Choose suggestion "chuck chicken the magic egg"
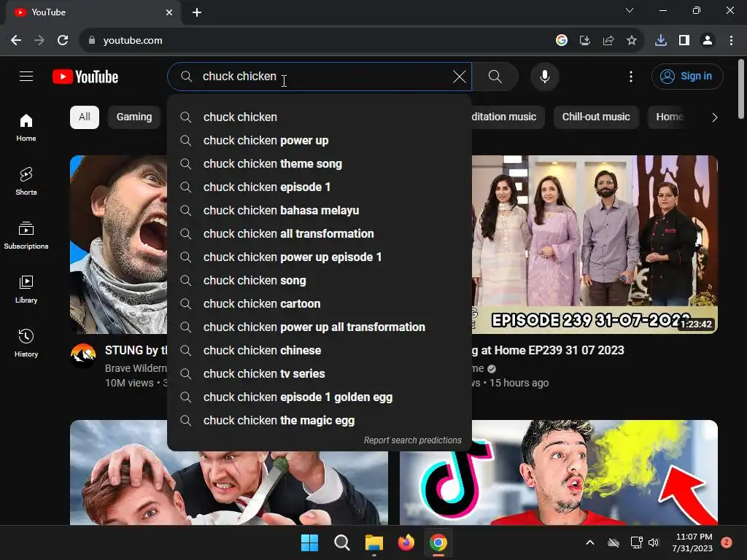Screen dimensions: 747x560 click(x=320, y=421)
